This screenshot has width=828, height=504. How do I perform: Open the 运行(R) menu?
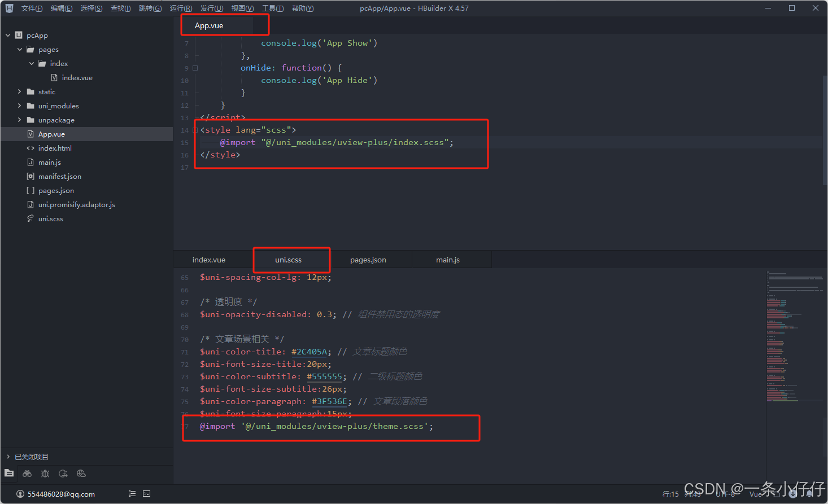[x=181, y=8]
